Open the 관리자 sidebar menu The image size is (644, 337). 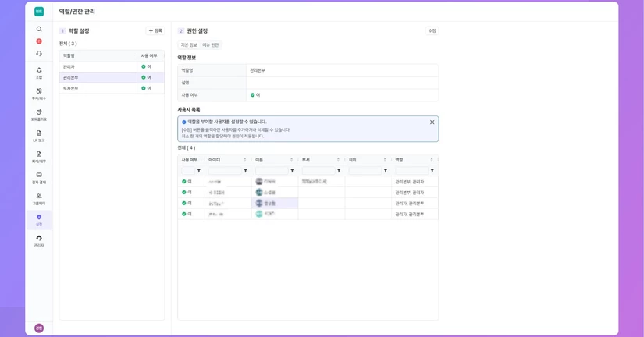click(x=39, y=241)
